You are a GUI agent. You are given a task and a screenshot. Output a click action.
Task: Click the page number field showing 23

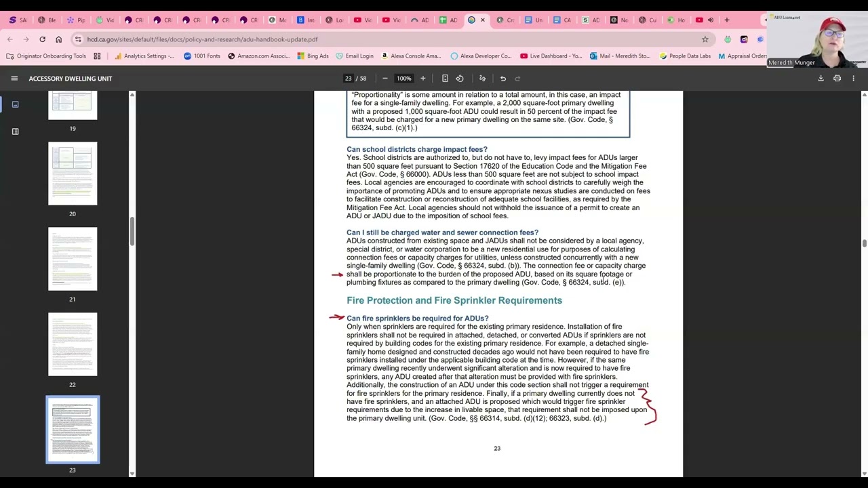click(x=349, y=79)
